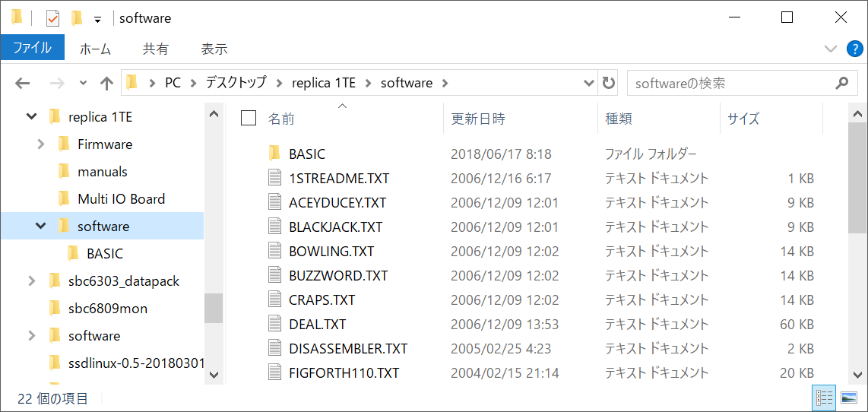Select manuals folder in navigation pane
The width and height of the screenshot is (868, 412).
(103, 172)
